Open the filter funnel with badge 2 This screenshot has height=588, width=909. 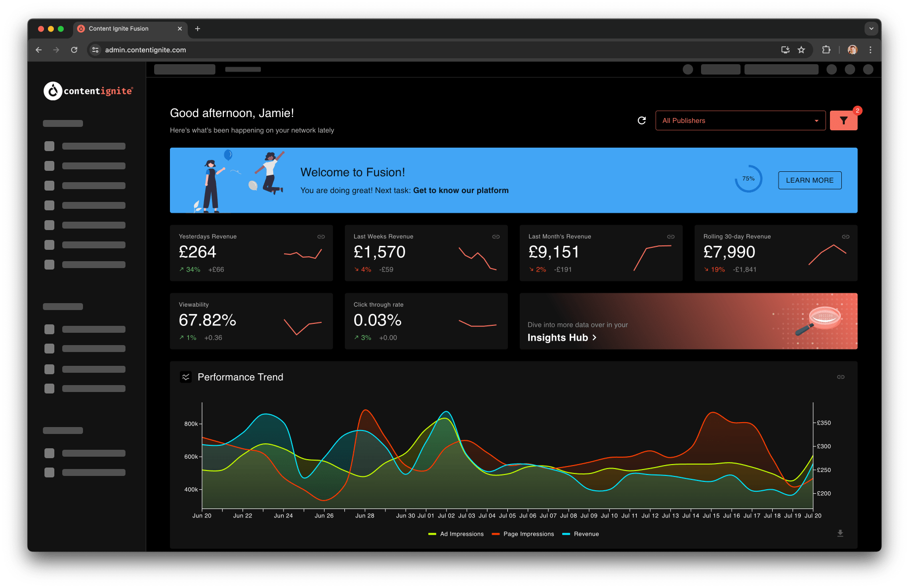[843, 120]
